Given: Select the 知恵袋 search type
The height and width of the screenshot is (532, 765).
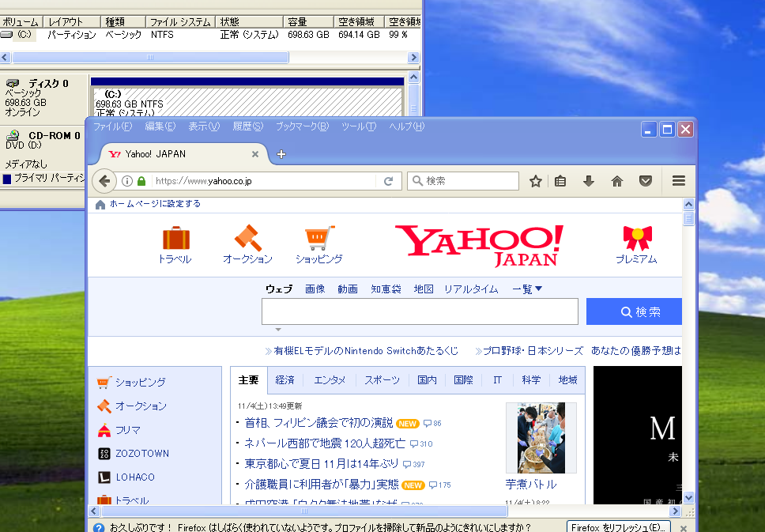Looking at the screenshot, I should [386, 289].
